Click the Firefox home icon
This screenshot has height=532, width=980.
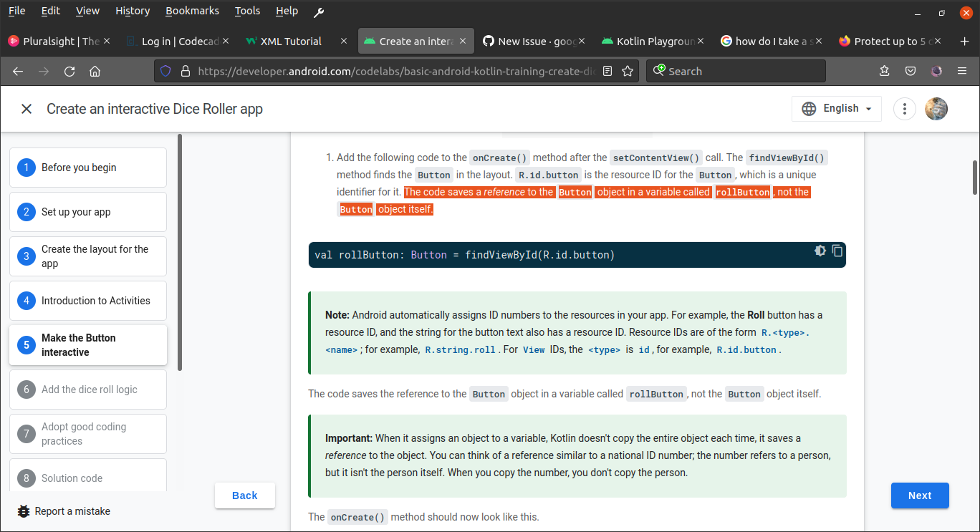coord(96,71)
